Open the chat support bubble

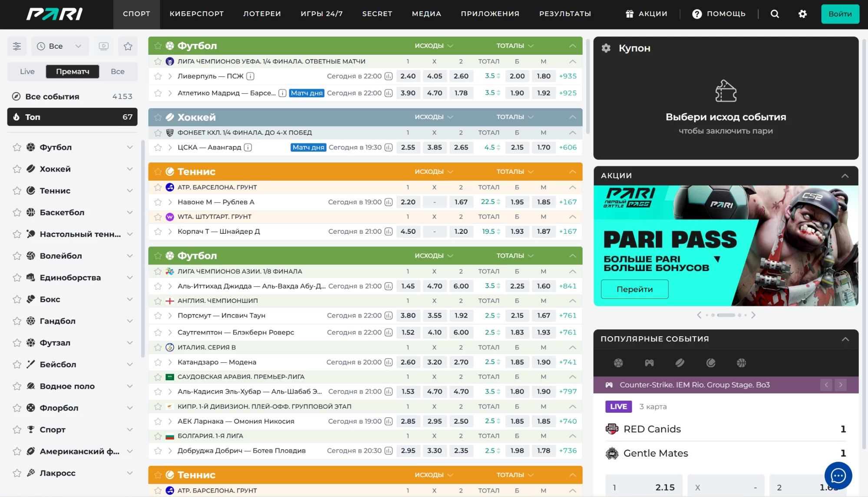(838, 476)
